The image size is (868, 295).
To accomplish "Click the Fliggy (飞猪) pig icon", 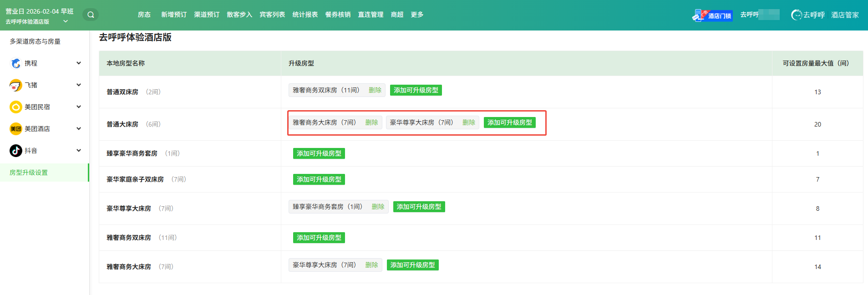I will click(x=16, y=85).
